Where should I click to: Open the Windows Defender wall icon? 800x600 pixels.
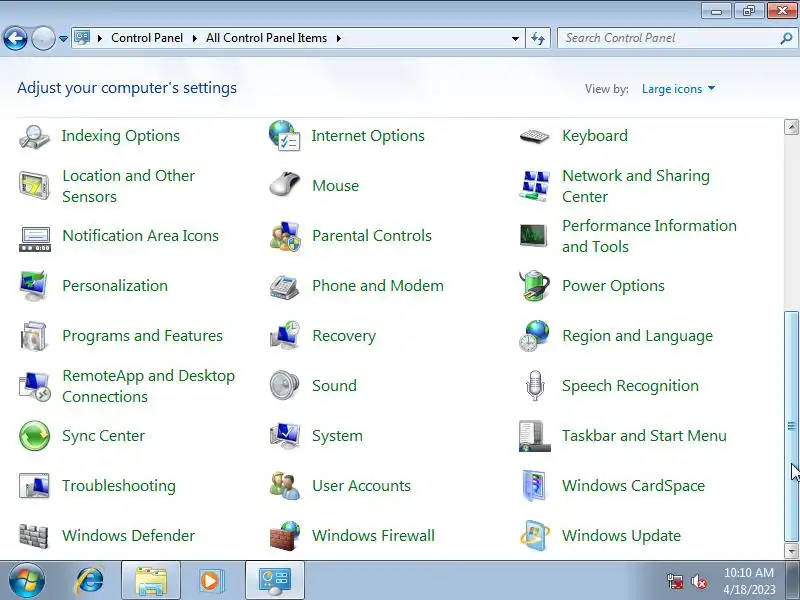pos(34,536)
